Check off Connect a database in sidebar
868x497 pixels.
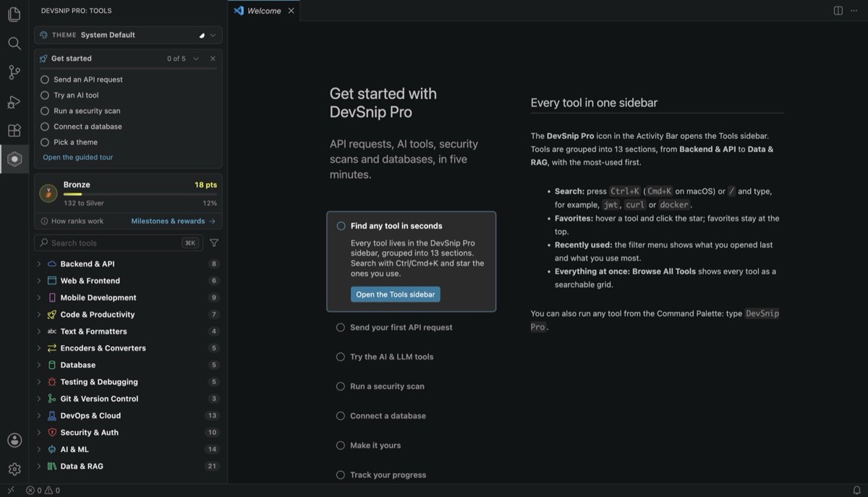[45, 127]
